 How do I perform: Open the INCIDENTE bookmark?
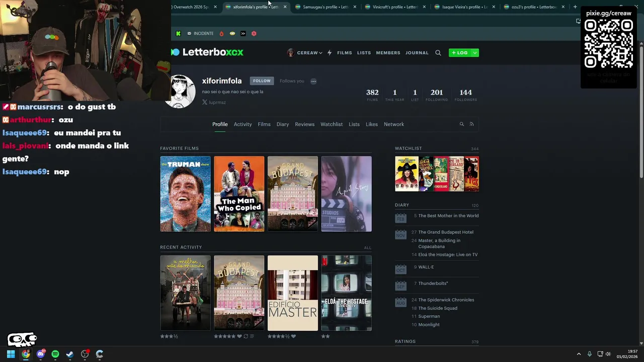pos(200,34)
